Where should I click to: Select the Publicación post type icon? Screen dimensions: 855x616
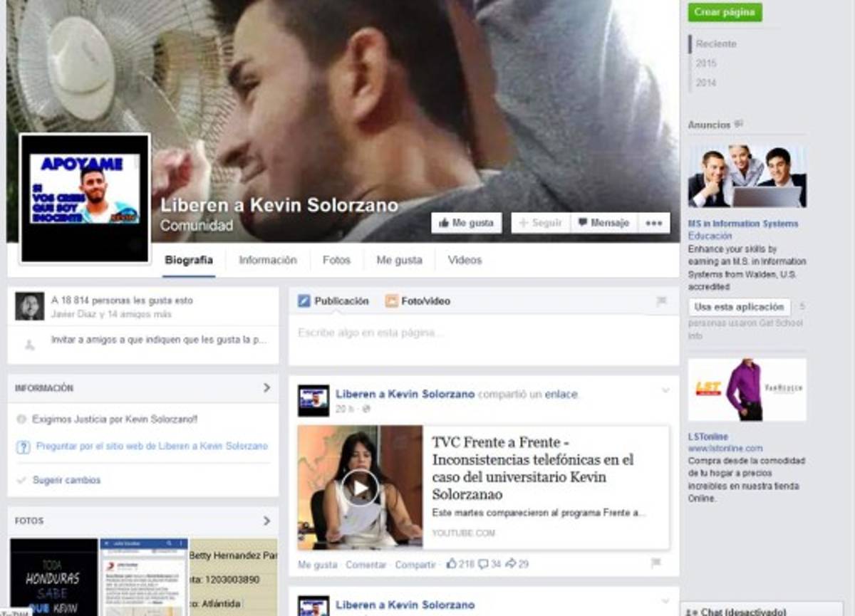(304, 301)
